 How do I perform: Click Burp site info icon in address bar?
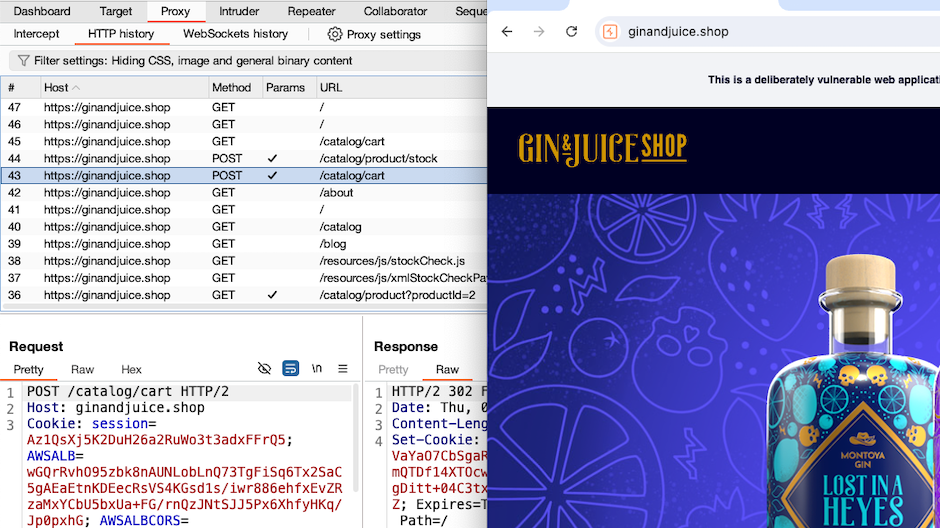tap(610, 32)
